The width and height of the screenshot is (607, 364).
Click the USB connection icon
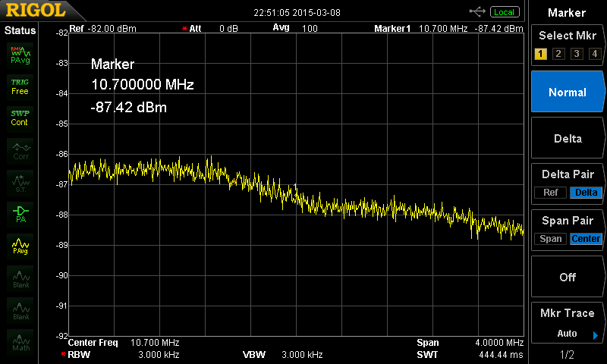pyautogui.click(x=477, y=12)
